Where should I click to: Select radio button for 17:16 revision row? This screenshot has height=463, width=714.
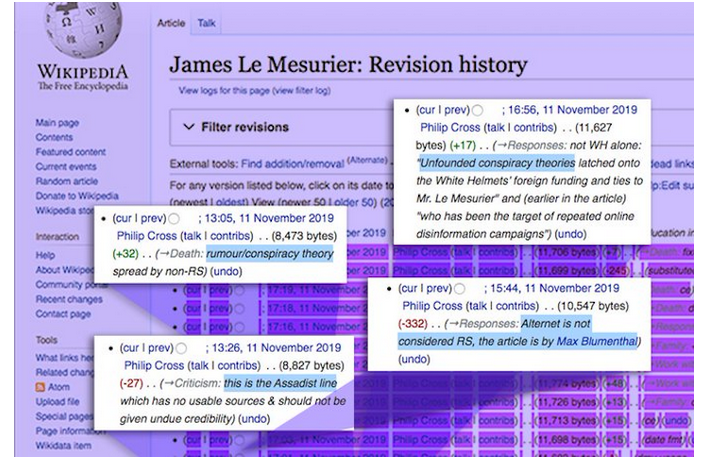pyautogui.click(x=240, y=327)
